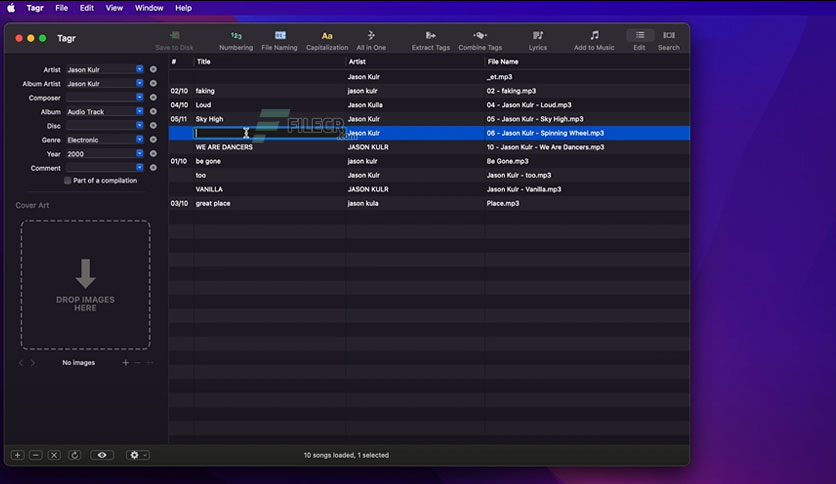
Task: Expand the Album field dropdown
Action: [x=140, y=111]
